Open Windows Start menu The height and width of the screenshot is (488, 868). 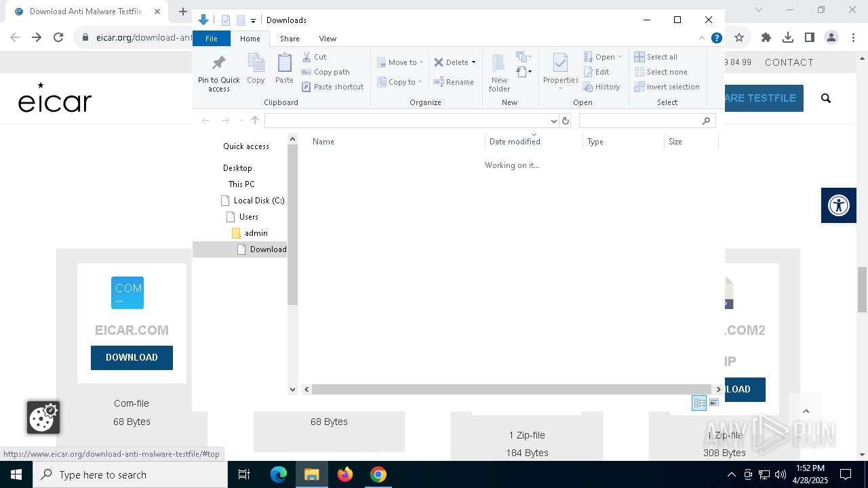(16, 474)
